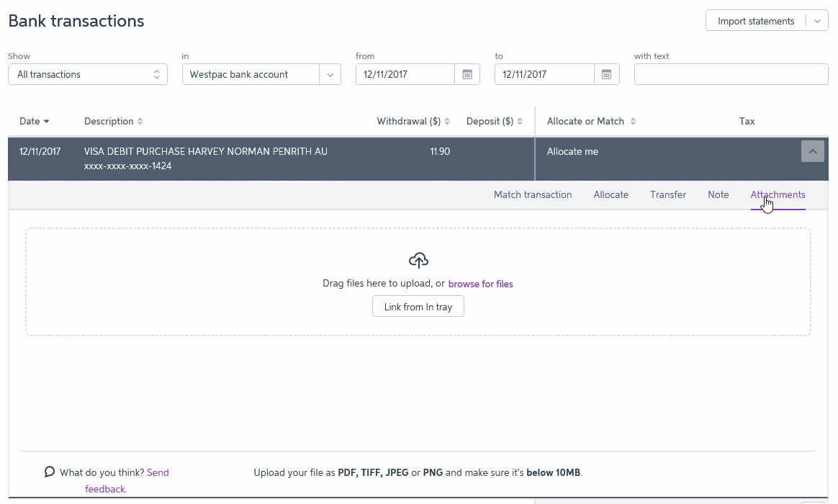Sort by Date column arrow
The width and height of the screenshot is (838, 504).
(46, 122)
